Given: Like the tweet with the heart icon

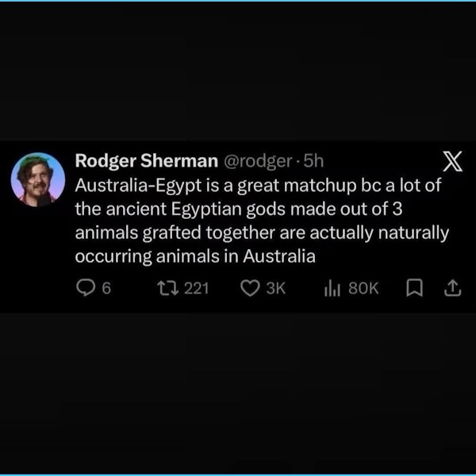Looking at the screenshot, I should click(250, 288).
